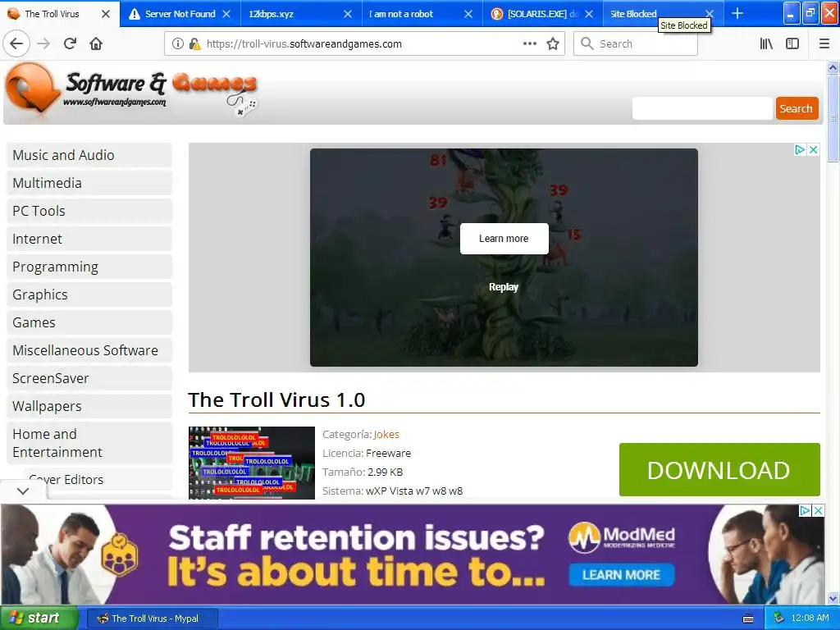Open page actions three-dots menu
840x630 pixels.
tap(529, 44)
